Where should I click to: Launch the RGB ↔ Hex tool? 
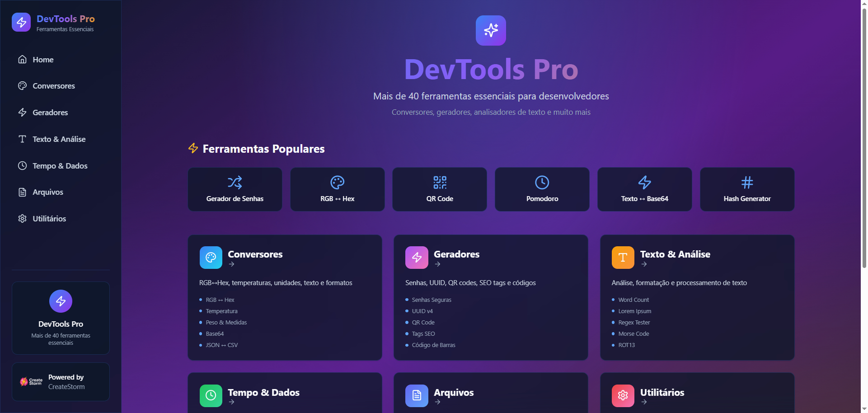coord(338,189)
